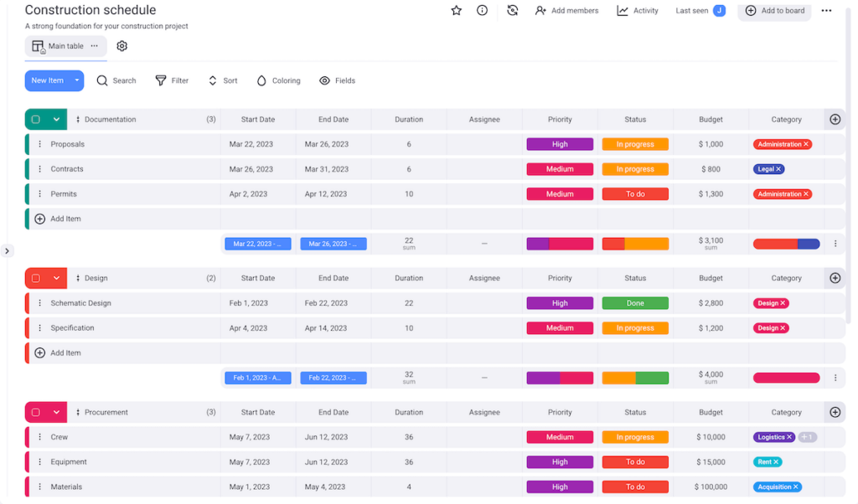Select the Procurement group checkbox
Screen dimensions: 858x504
(36, 412)
